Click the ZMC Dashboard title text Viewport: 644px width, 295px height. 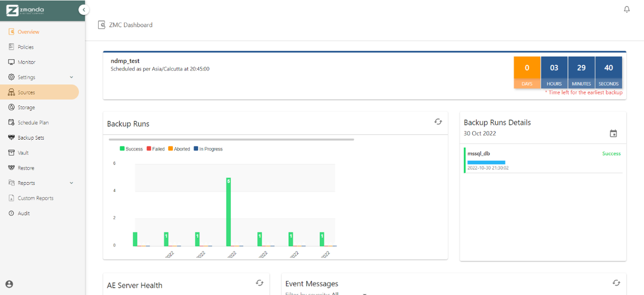[131, 25]
